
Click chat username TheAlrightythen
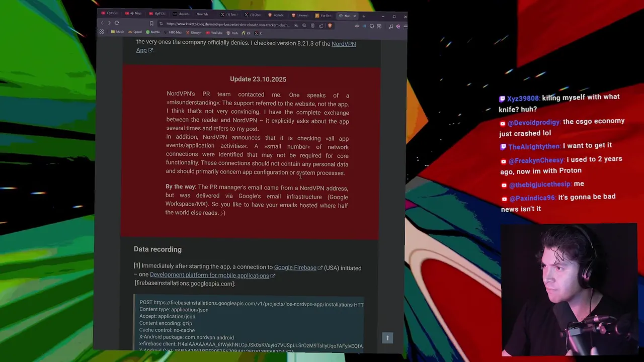(x=534, y=146)
